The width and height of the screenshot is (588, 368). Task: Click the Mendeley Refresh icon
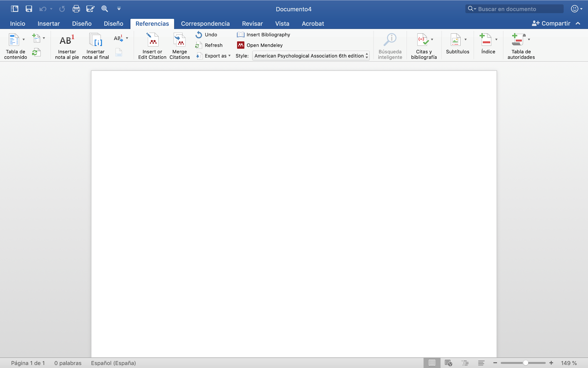coord(199,45)
